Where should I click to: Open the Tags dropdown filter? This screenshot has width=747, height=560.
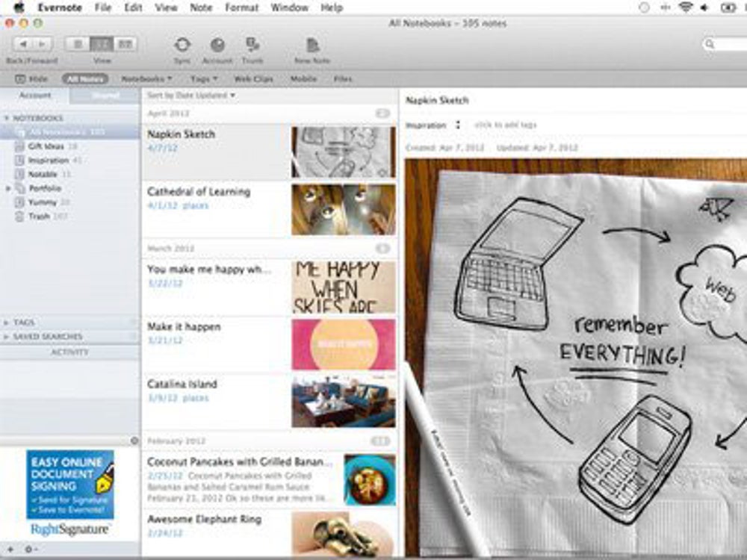(204, 79)
